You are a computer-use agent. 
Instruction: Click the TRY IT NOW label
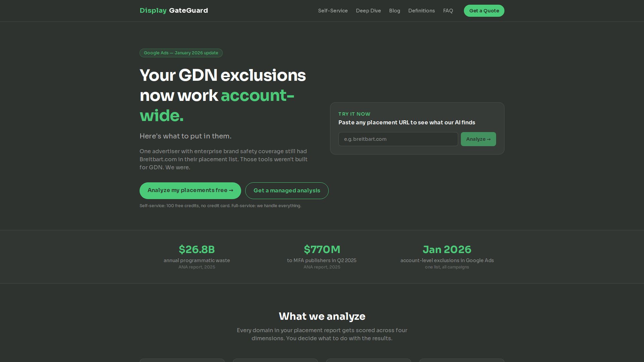pos(354,114)
